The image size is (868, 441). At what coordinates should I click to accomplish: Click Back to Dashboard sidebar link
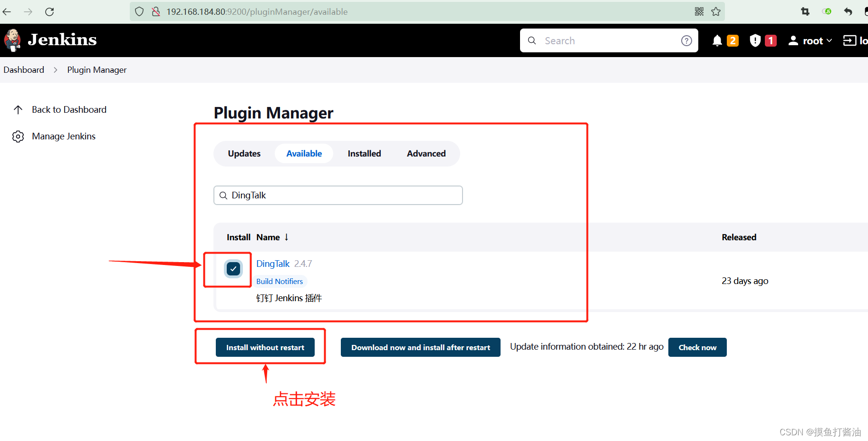[69, 110]
